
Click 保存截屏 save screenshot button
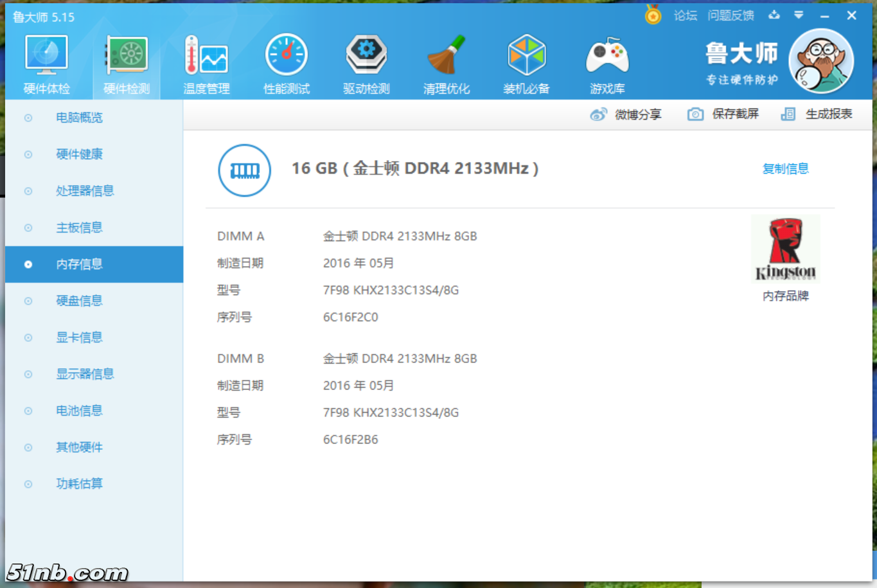point(723,114)
